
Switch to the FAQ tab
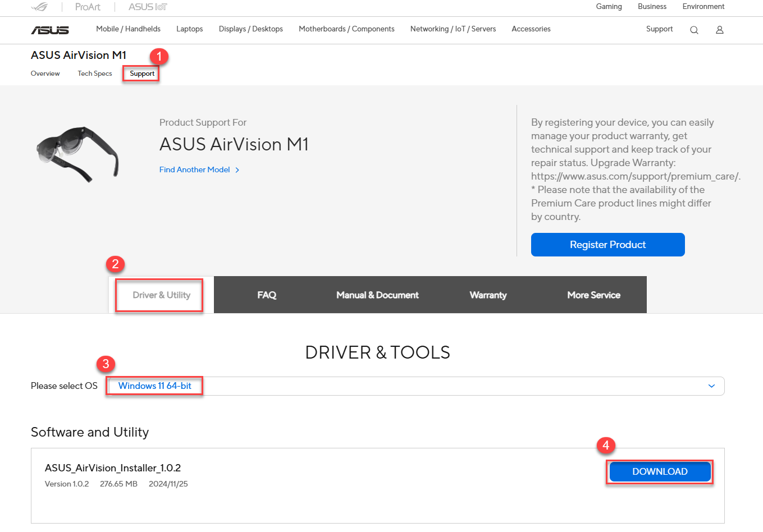tap(267, 295)
